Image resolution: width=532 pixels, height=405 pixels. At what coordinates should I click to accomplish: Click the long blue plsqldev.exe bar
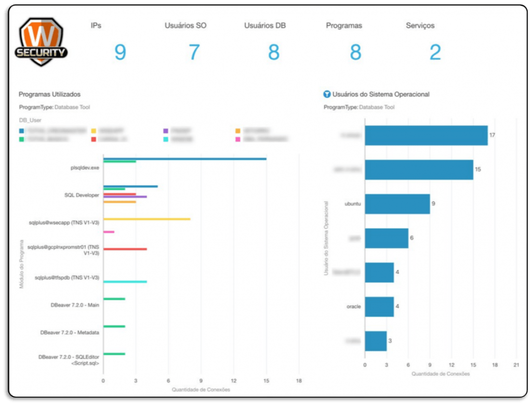tap(184, 159)
